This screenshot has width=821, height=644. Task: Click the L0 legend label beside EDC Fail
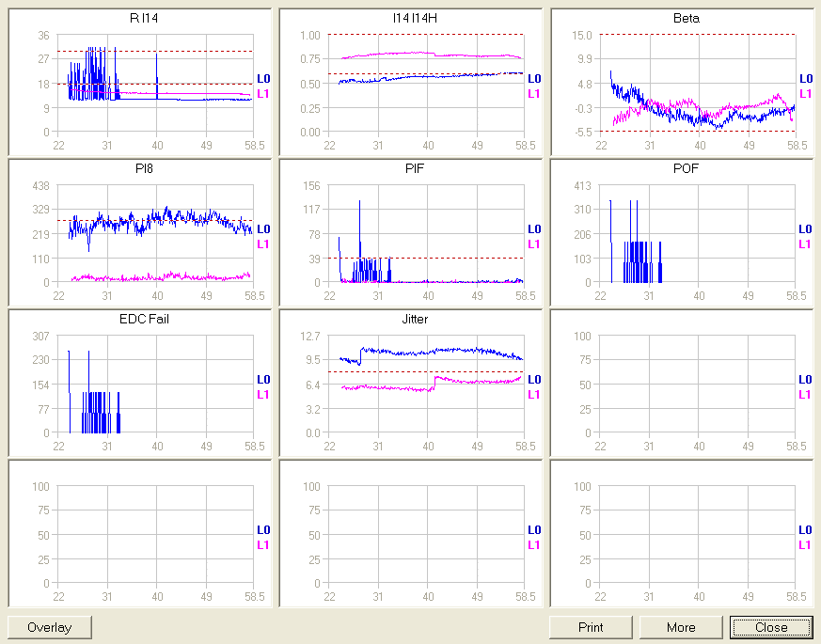[263, 380]
